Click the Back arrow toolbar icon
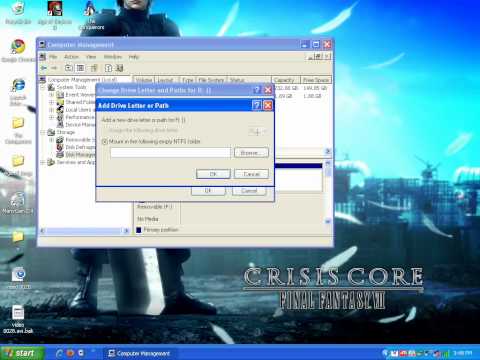The height and width of the screenshot is (360, 480). tap(43, 68)
